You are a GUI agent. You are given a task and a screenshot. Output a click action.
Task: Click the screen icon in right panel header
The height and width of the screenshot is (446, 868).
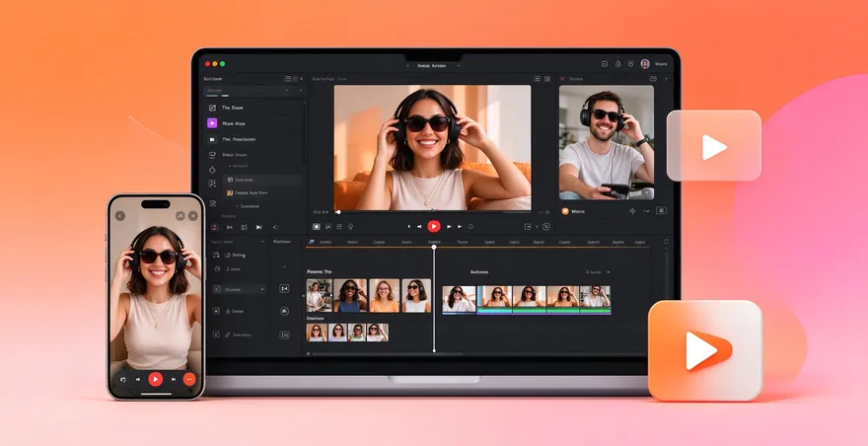click(x=653, y=79)
